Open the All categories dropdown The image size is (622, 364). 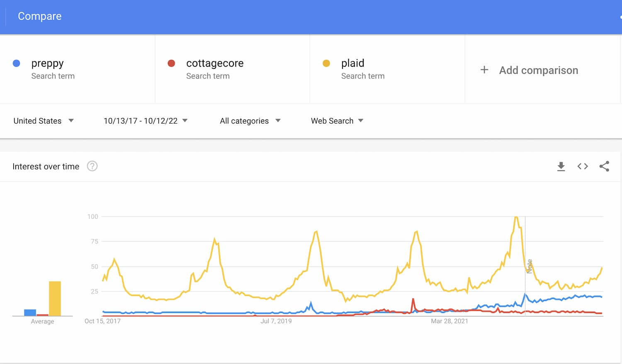point(250,121)
